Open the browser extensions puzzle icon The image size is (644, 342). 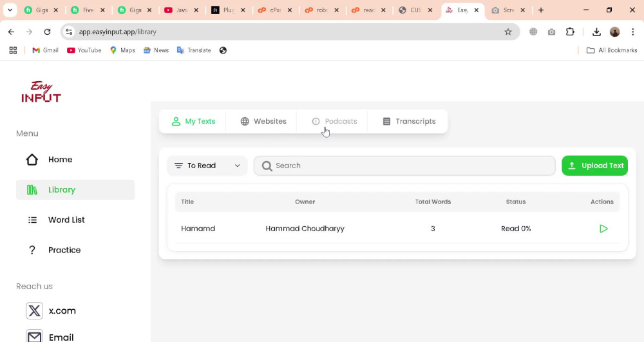tap(570, 32)
